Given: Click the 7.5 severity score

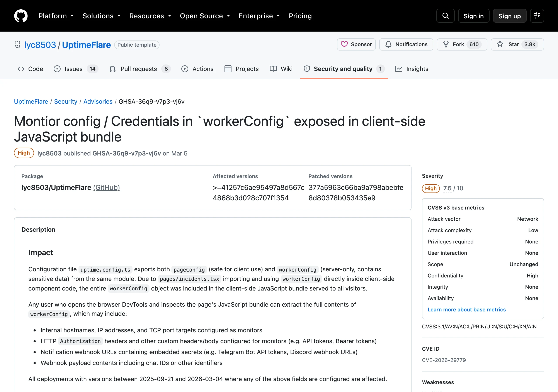Looking at the screenshot, I should click(447, 188).
